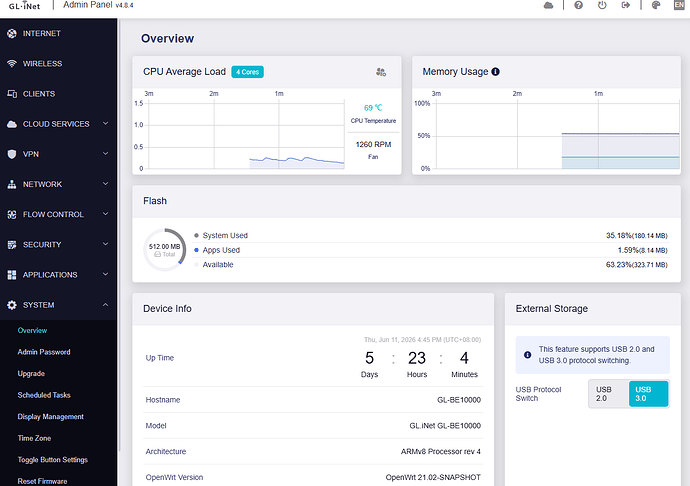Open Toggle Button Settings item
Image resolution: width=690 pixels, height=486 pixels.
[x=53, y=460]
